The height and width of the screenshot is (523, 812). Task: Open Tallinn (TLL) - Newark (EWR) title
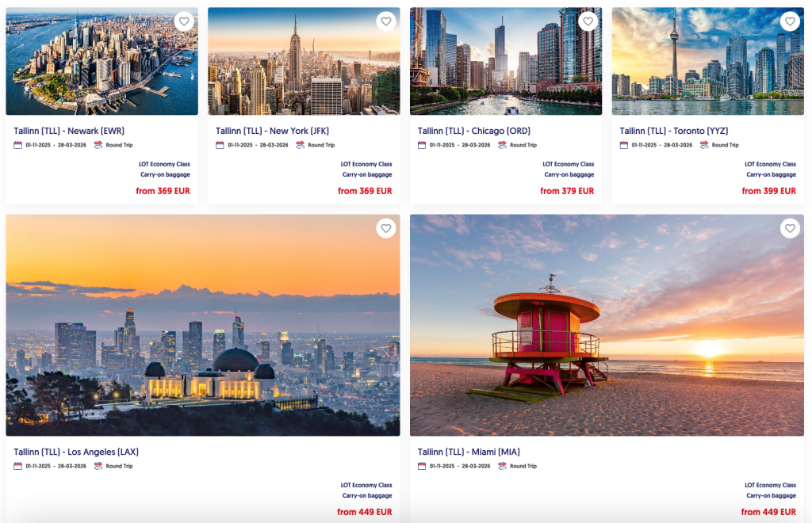[x=69, y=131]
